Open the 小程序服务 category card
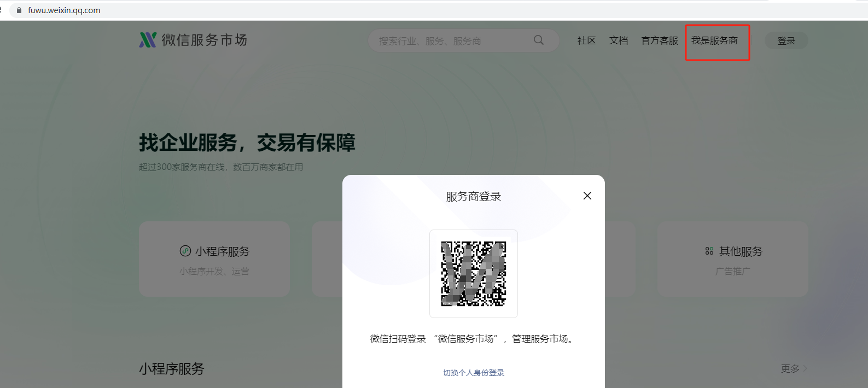 tap(214, 259)
